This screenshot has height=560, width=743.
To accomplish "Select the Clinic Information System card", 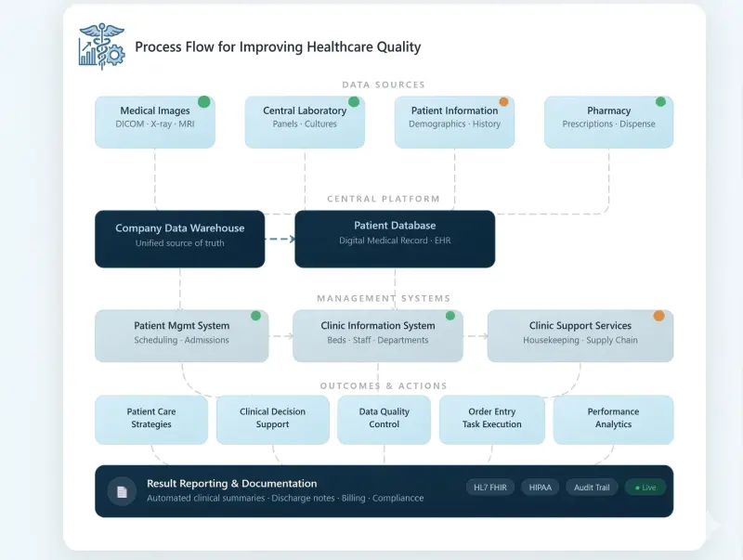I will click(377, 335).
